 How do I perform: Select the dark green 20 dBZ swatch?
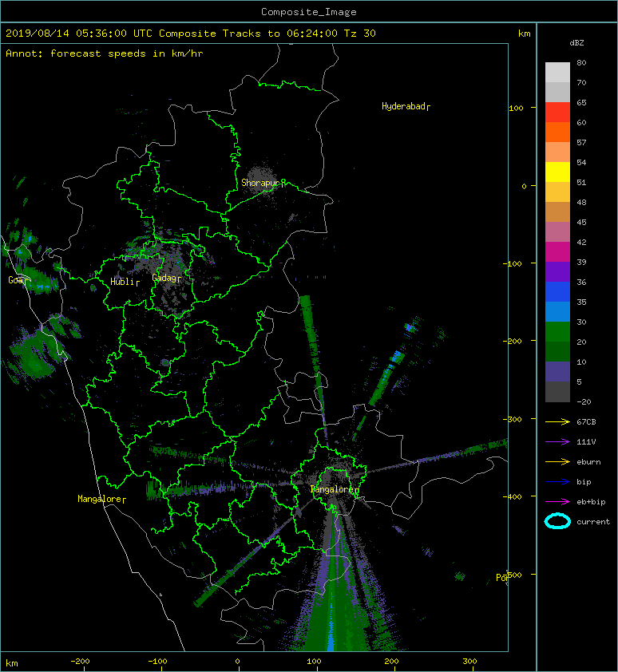click(x=557, y=351)
